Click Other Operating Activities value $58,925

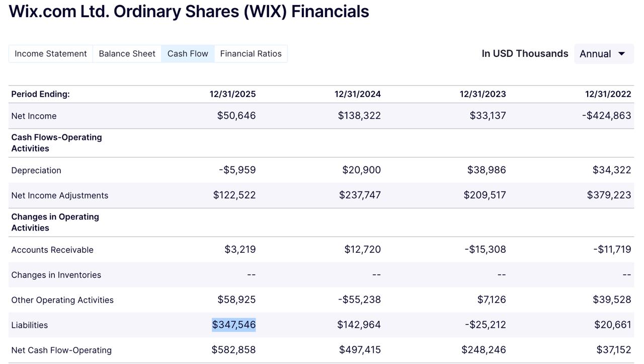236,300
